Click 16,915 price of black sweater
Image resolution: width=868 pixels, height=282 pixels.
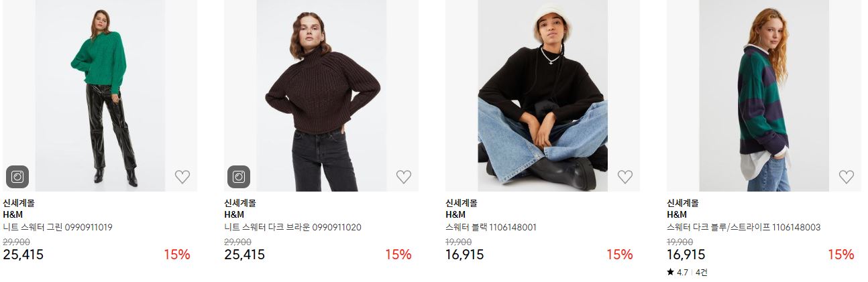tap(464, 255)
